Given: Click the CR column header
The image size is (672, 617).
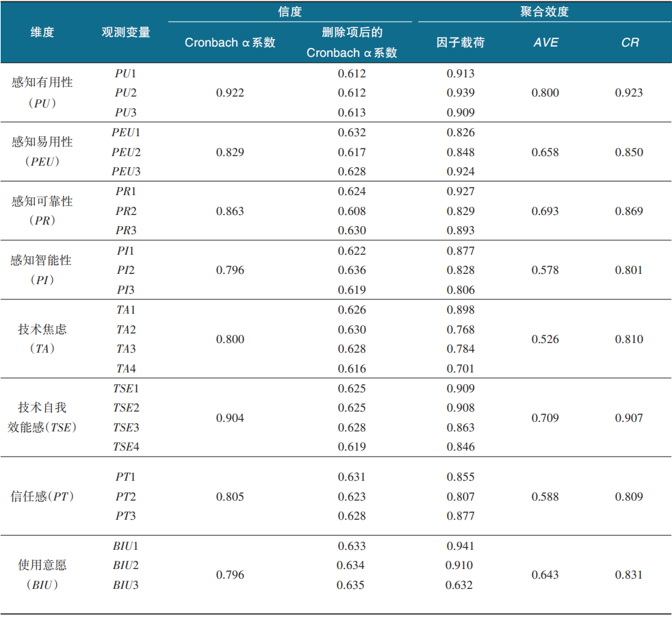Looking at the screenshot, I should pos(630,42).
